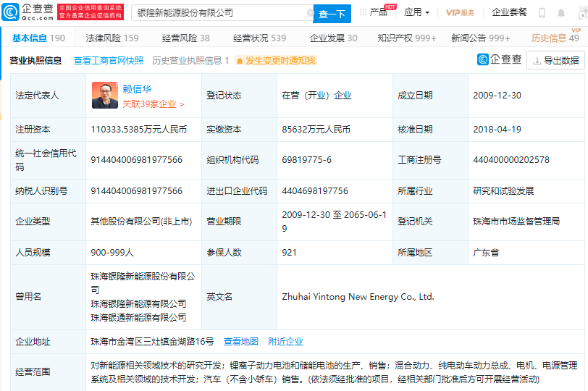This screenshot has height=391, width=588.
Task: Select region 广东省
Action: [486, 252]
